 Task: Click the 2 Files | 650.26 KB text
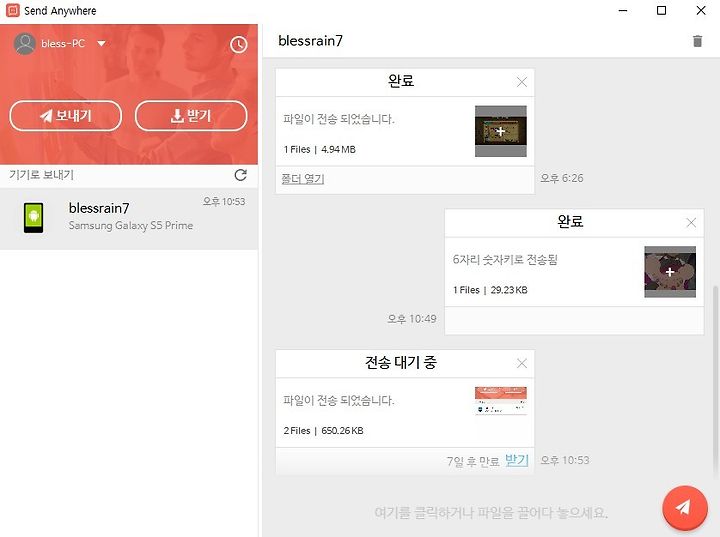tap(323, 431)
